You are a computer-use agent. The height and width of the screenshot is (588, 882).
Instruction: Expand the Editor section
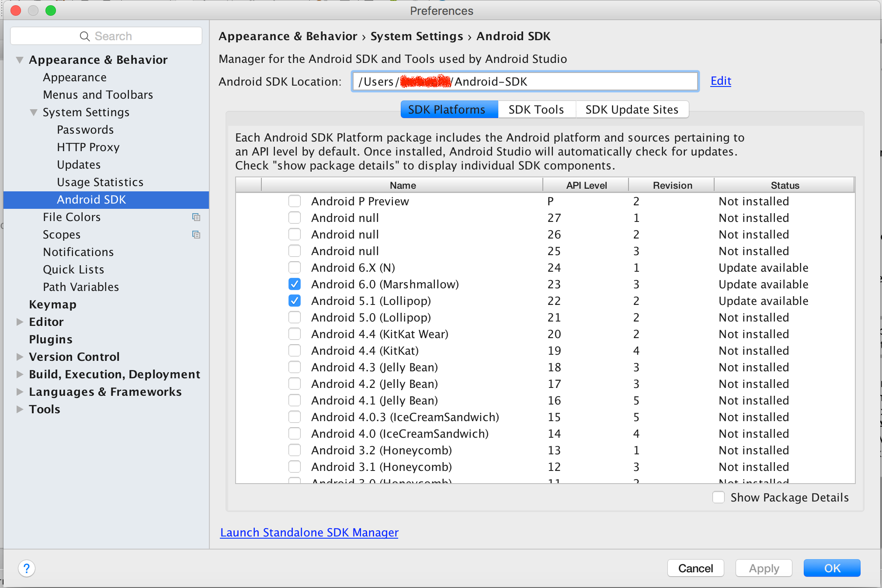(20, 322)
